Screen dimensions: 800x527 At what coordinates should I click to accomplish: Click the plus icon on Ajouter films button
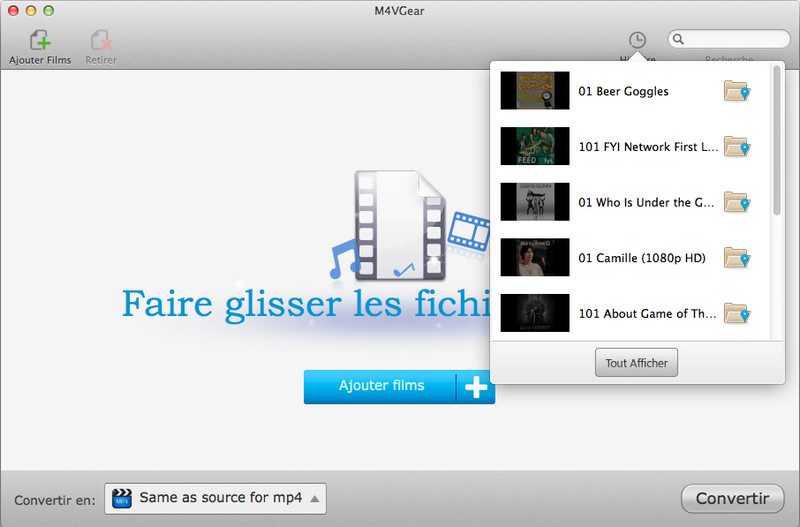click(x=476, y=387)
